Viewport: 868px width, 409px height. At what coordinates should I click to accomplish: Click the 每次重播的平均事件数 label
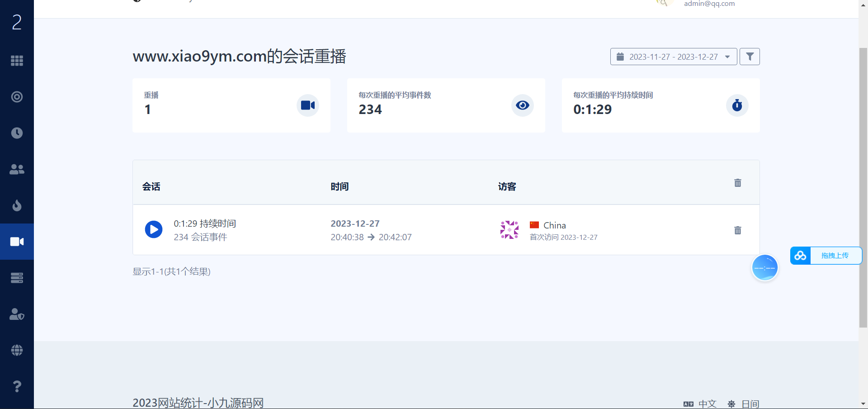395,95
